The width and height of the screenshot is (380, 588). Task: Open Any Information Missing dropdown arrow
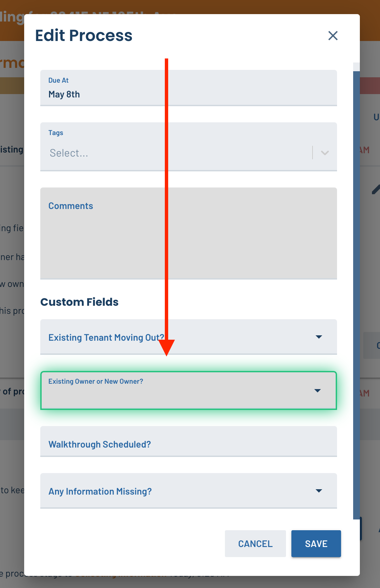(x=319, y=491)
